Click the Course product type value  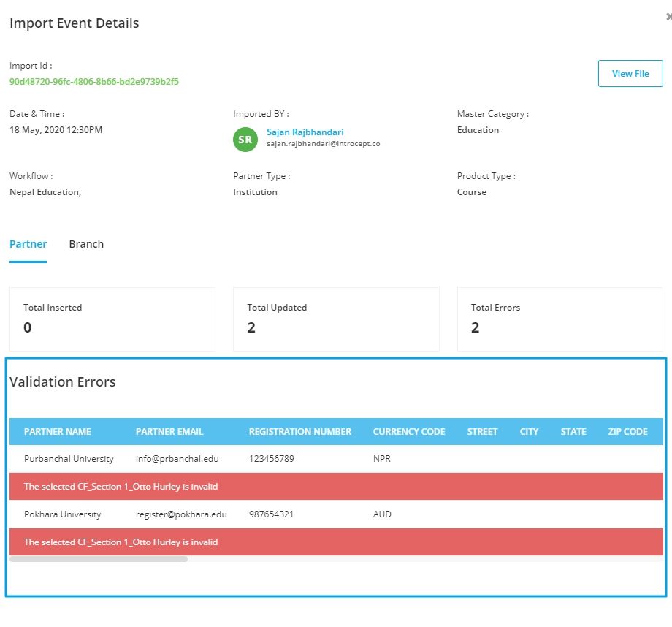point(471,192)
